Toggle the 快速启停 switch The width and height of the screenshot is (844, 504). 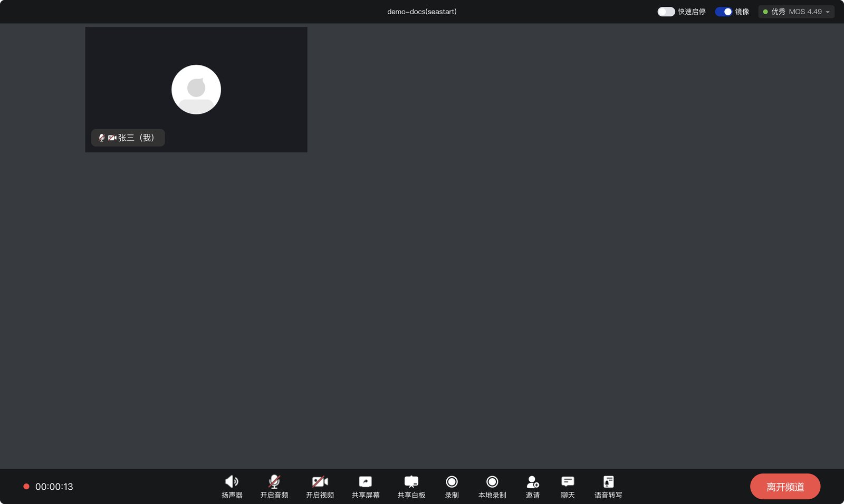coord(666,12)
